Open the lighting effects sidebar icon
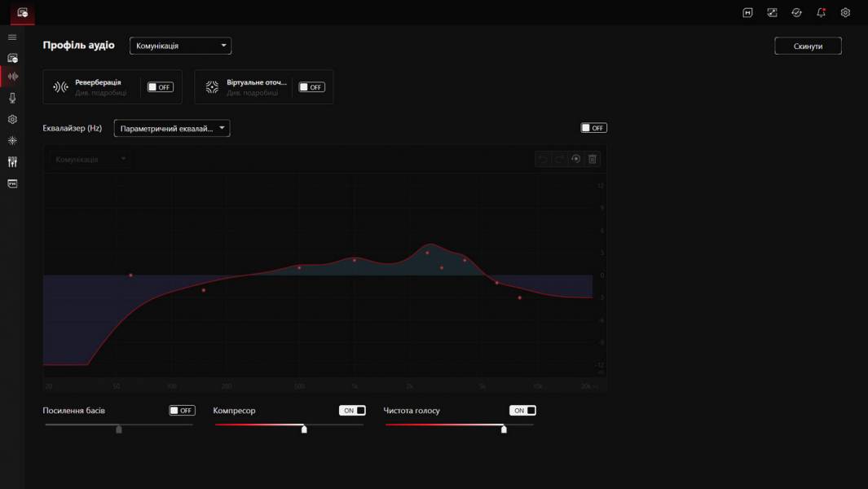Screen dimensions: 868x489 coord(12,141)
